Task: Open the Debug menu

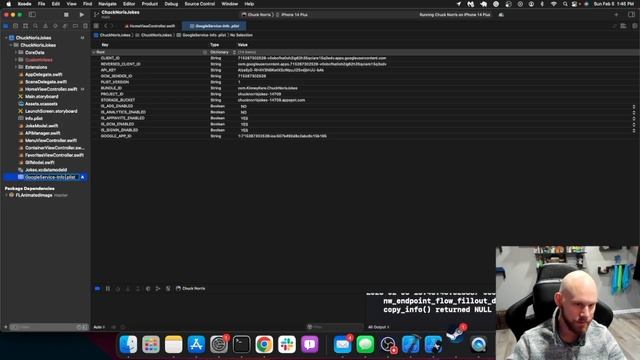Action: (x=171, y=4)
